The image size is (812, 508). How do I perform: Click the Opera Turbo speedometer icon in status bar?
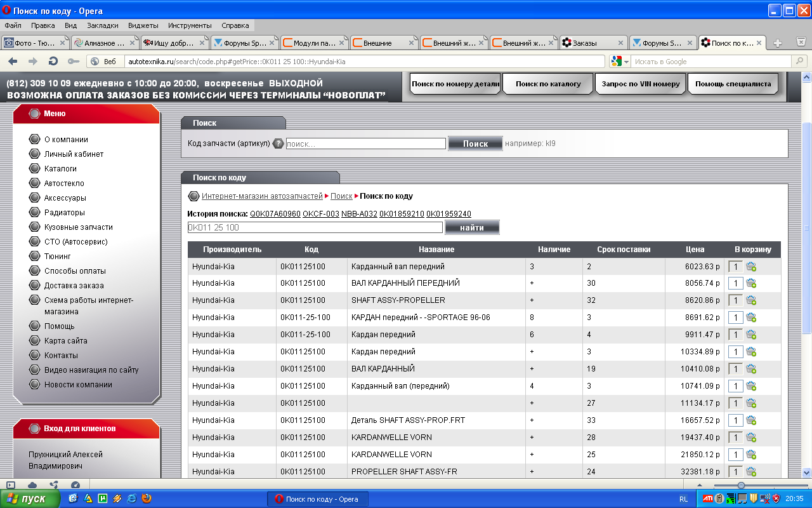tap(75, 485)
